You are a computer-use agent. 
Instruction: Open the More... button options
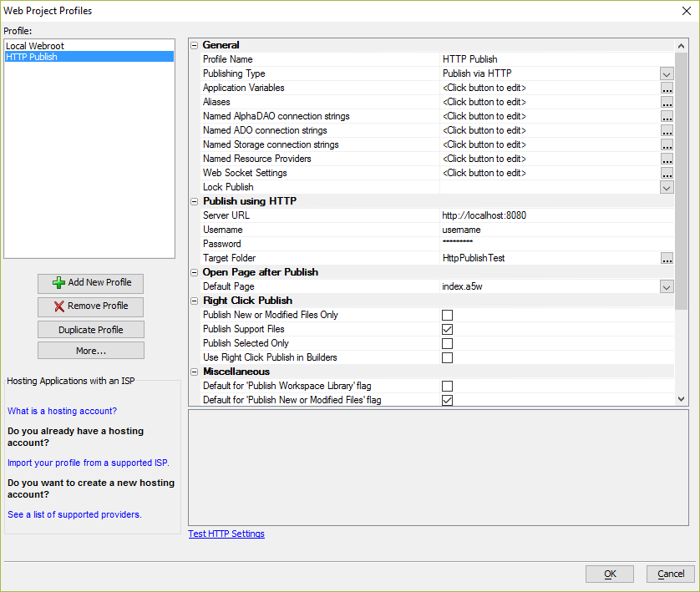click(90, 351)
